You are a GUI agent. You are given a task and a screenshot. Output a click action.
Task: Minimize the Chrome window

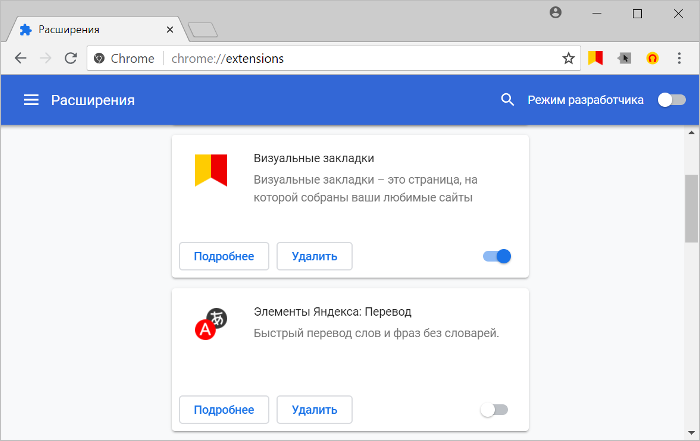pyautogui.click(x=597, y=13)
